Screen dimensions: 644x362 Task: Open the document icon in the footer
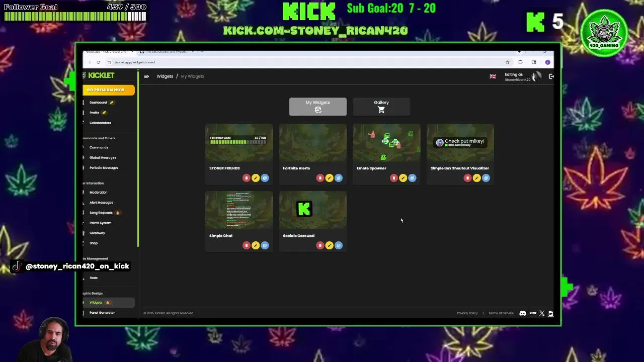(x=550, y=313)
